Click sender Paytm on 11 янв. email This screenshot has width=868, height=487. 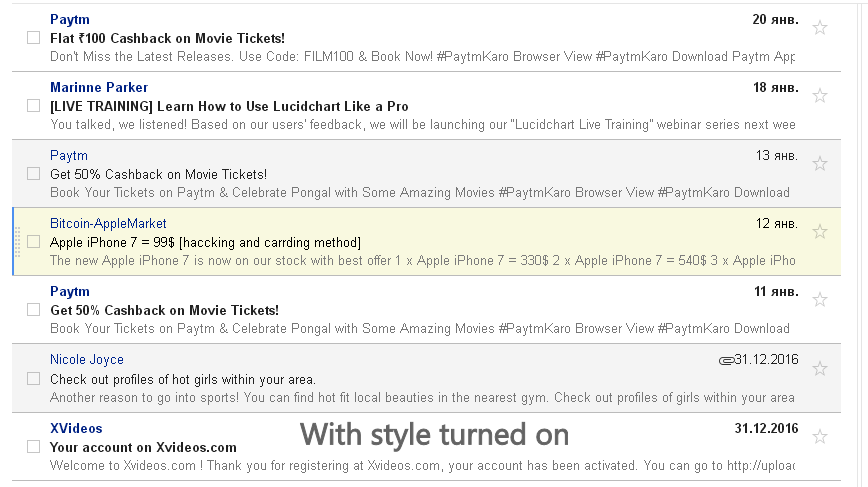point(70,292)
